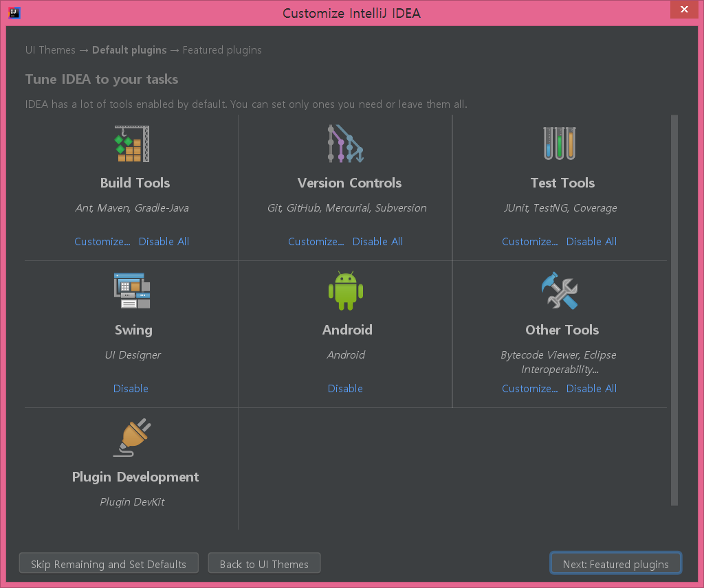The width and height of the screenshot is (704, 588).
Task: Close the Customize IntelliJ IDEA dialog
Action: pyautogui.click(x=684, y=10)
